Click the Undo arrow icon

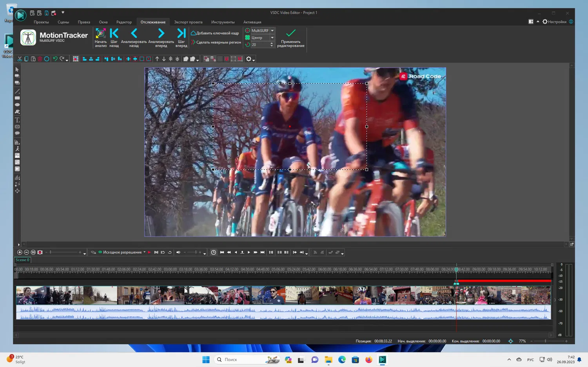pos(55,59)
